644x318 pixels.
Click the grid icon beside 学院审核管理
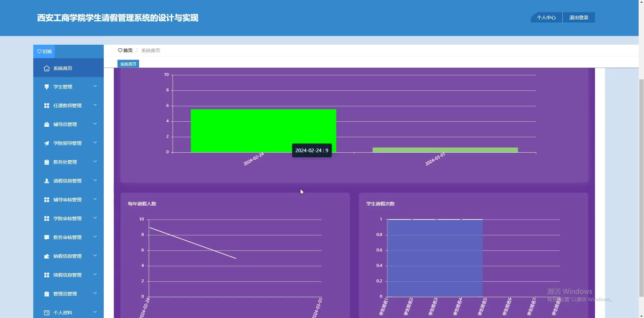click(47, 218)
